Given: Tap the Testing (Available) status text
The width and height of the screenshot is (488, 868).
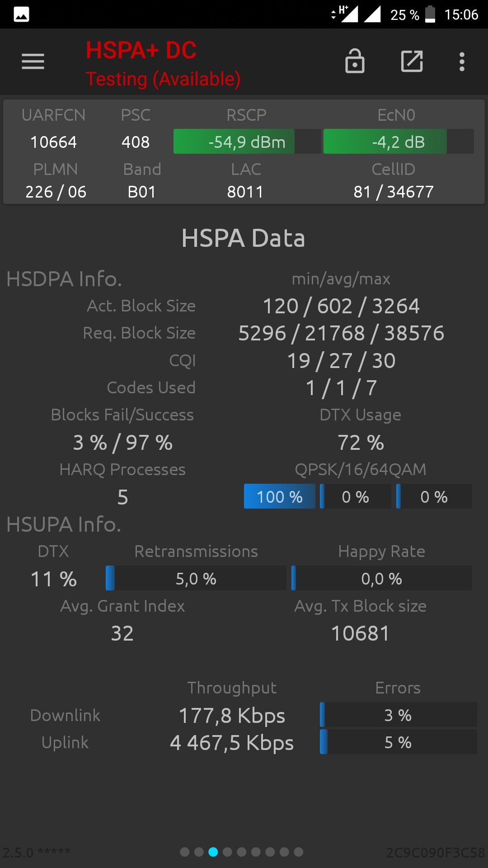Looking at the screenshot, I should pyautogui.click(x=163, y=79).
